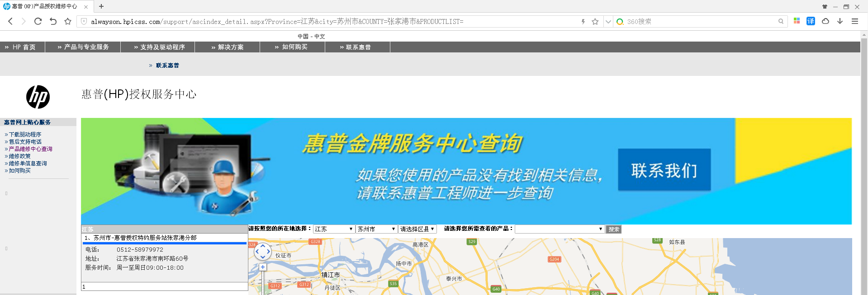This screenshot has height=295, width=868.
Task: Open the colorful apps grid extension
Action: click(x=797, y=21)
